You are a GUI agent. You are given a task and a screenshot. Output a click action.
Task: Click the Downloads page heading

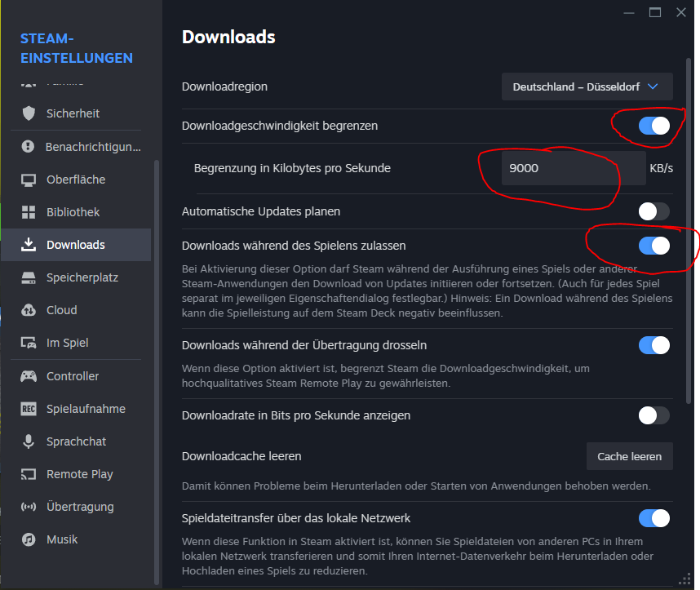[x=228, y=37]
